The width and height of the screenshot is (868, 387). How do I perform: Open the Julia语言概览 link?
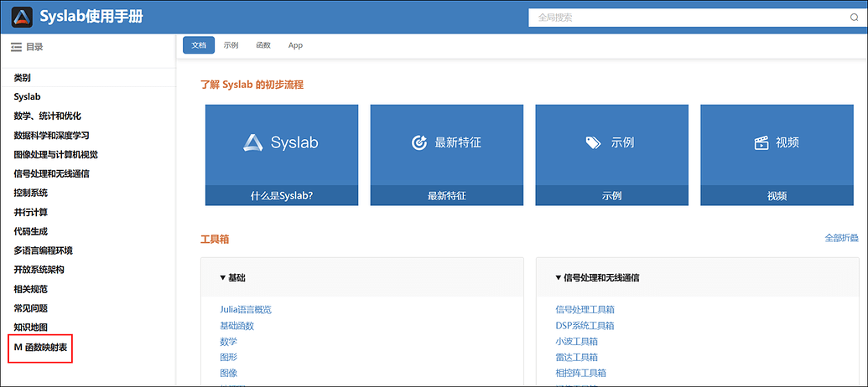pos(246,310)
